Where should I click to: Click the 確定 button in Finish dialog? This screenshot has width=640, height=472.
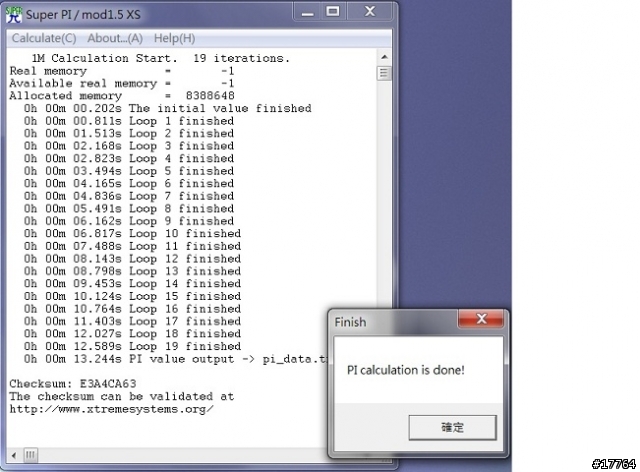coord(452,427)
